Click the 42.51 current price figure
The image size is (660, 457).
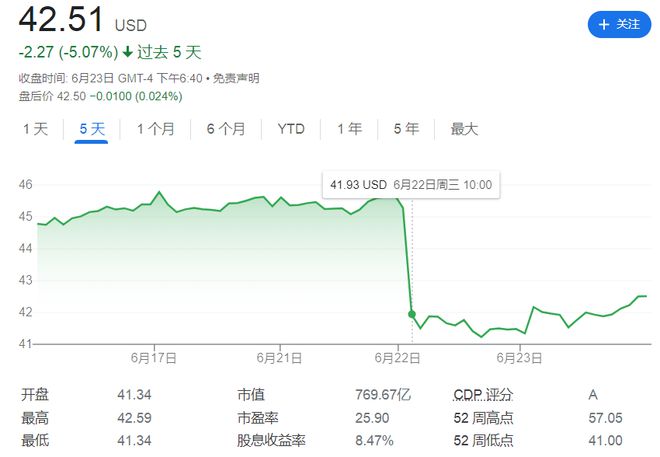pos(61,19)
